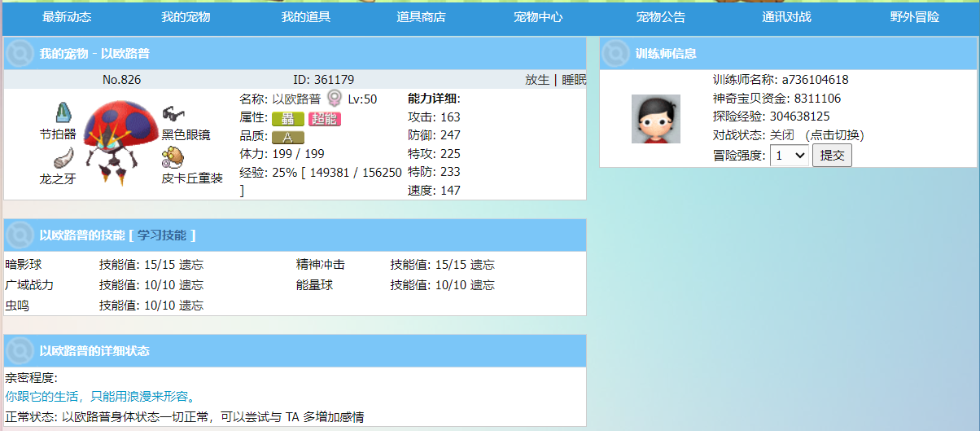Click the 攻击: 163 stat
The image size is (980, 431).
(434, 117)
